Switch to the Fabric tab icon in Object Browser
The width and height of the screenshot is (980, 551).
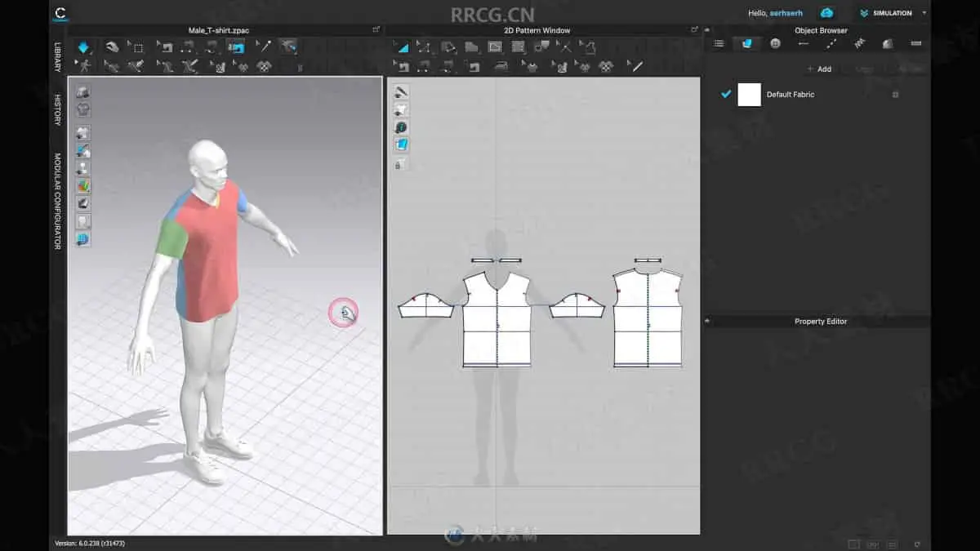coord(746,43)
